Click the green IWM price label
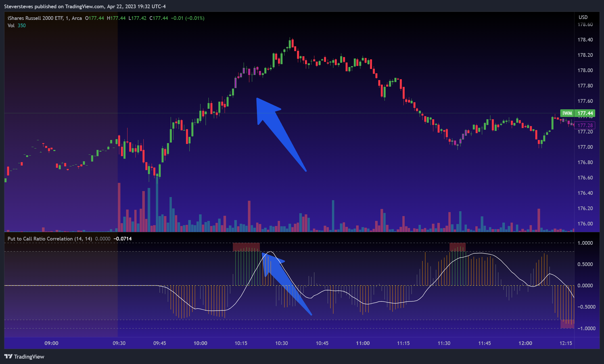The width and height of the screenshot is (604, 364). pos(567,113)
